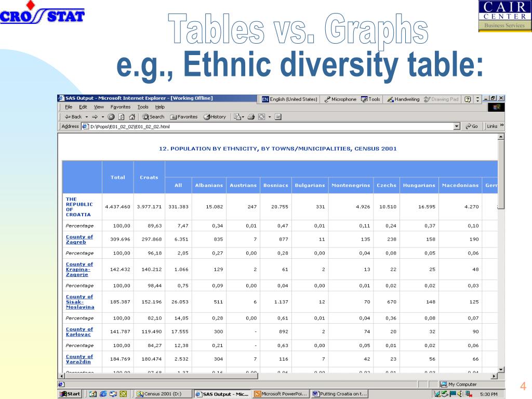Open the Help menu

pos(160,107)
